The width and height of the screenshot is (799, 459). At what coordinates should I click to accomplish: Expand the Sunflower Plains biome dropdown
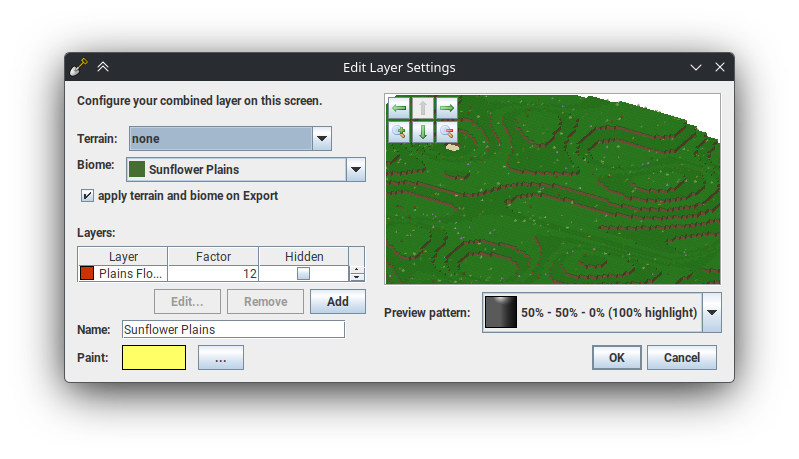(x=356, y=169)
